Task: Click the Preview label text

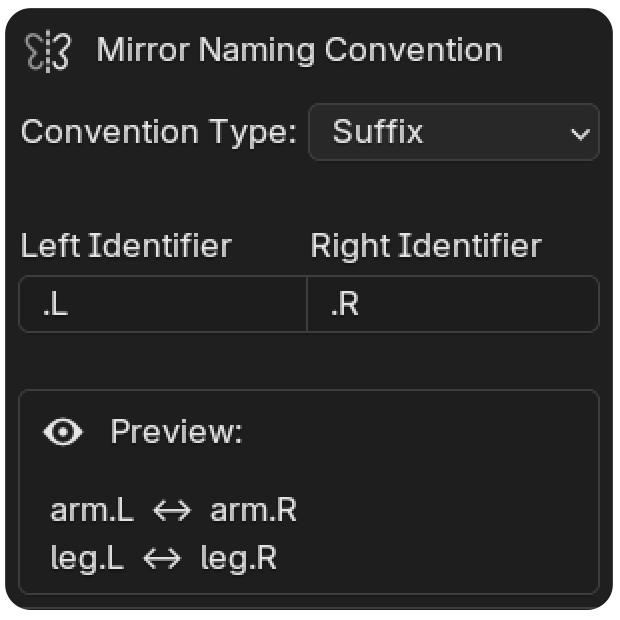Action: 176,431
